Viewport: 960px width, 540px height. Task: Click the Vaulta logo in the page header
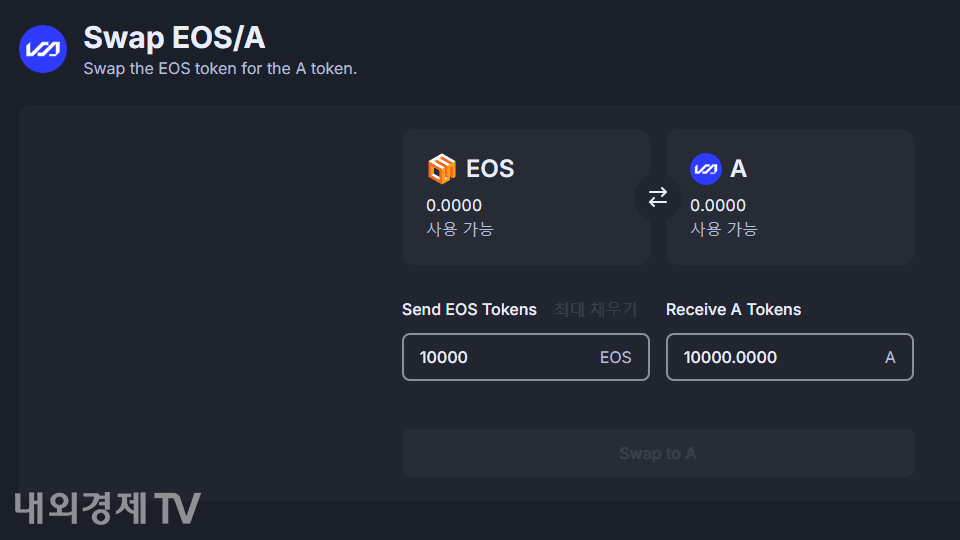43,49
